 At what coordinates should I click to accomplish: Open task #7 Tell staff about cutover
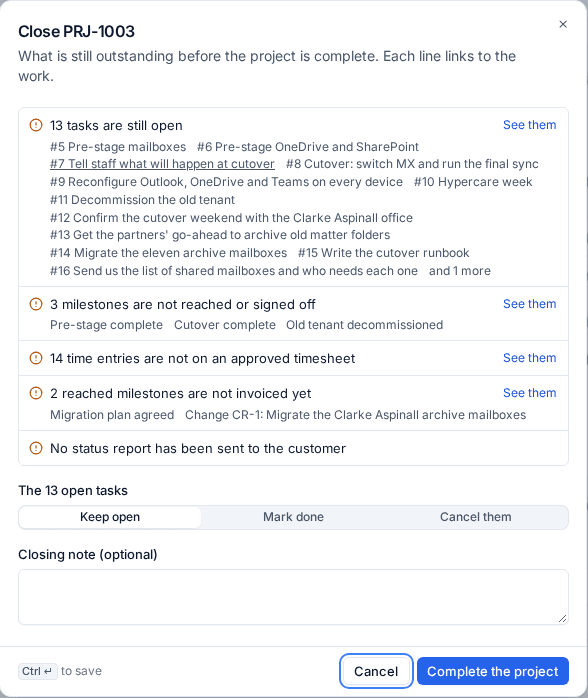(x=162, y=164)
